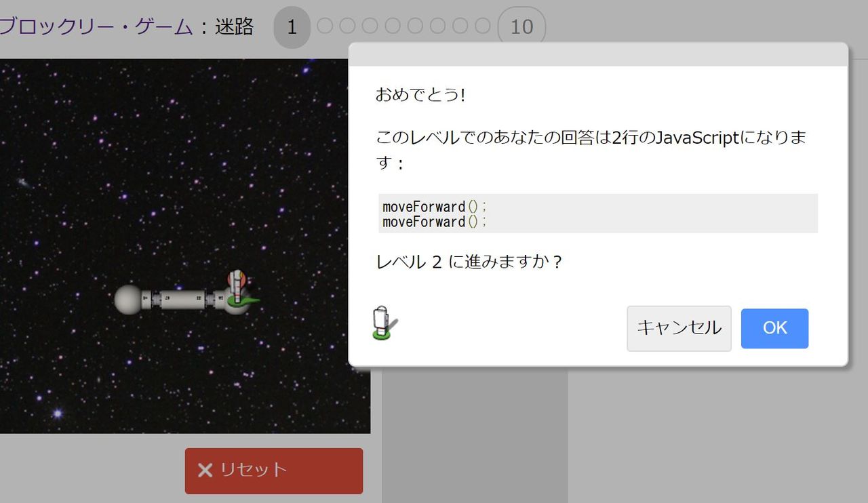This screenshot has width=868, height=503.
Task: Click the X icon on the reset button
Action: point(205,470)
